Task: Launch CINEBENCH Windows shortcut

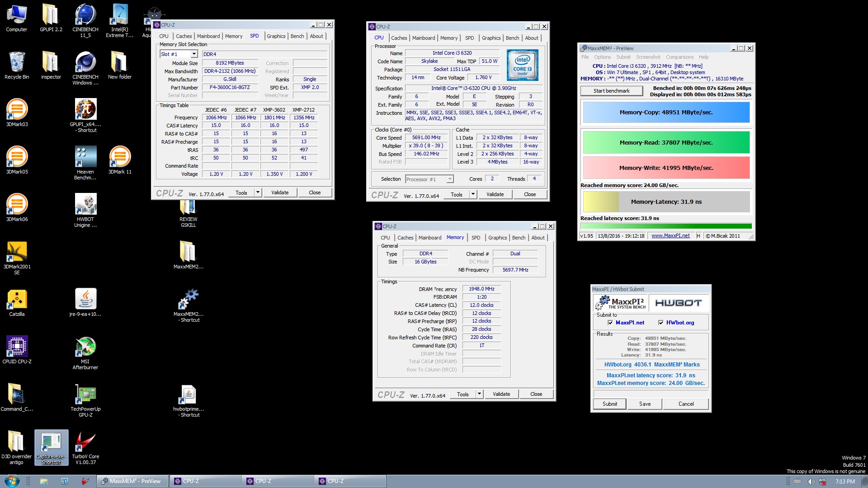Action: click(85, 68)
